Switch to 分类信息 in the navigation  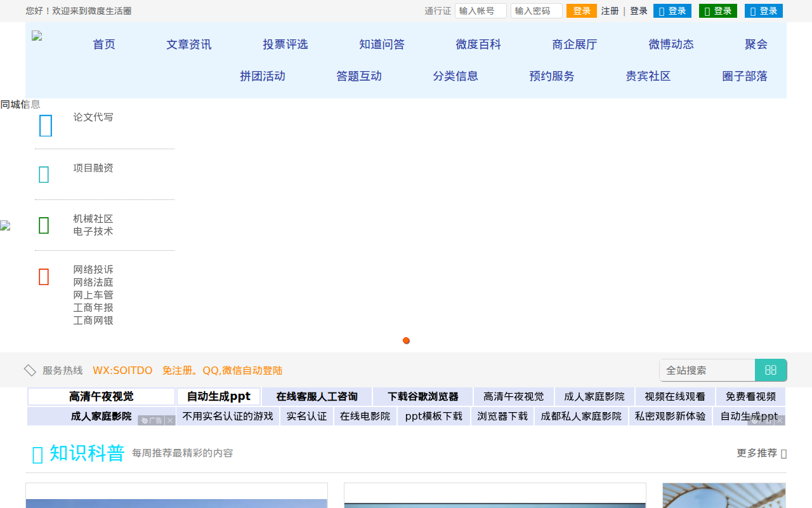[455, 76]
